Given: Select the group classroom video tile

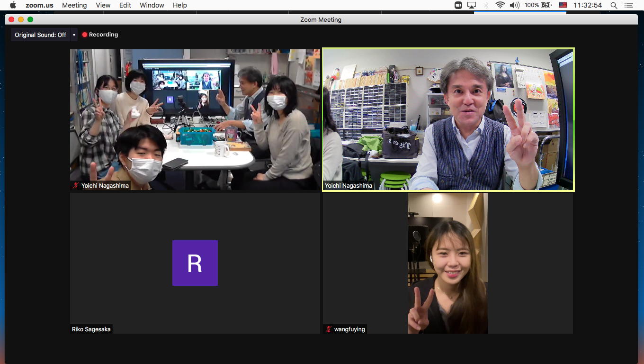Looking at the screenshot, I should [195, 119].
